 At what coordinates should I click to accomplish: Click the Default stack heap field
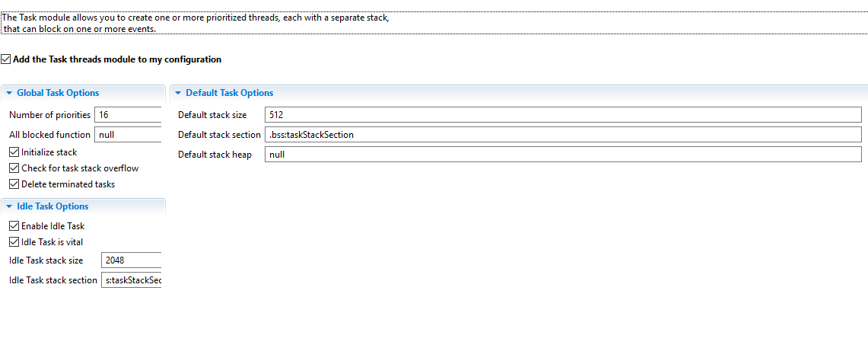pos(563,155)
